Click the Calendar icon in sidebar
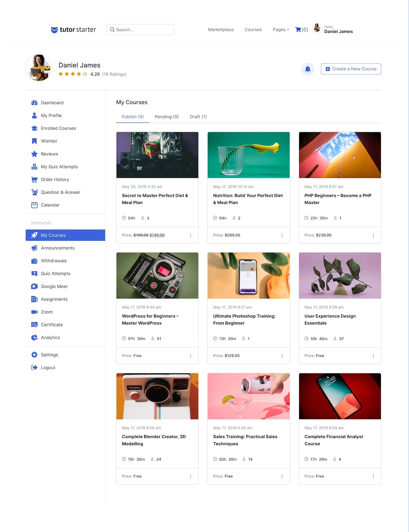Image resolution: width=409 pixels, height=532 pixels. pos(34,205)
